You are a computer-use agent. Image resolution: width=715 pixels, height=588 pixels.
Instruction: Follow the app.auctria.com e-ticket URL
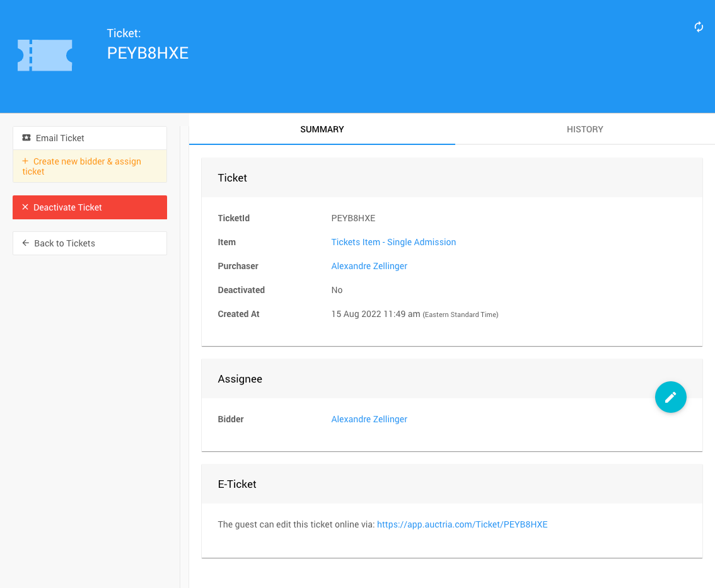[x=462, y=524]
